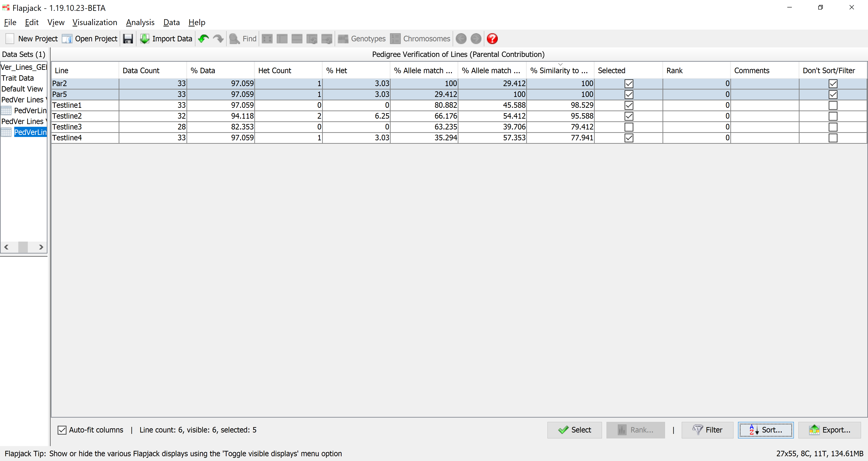
Task: Click the greyed horizontal split layout icon
Action: click(297, 39)
